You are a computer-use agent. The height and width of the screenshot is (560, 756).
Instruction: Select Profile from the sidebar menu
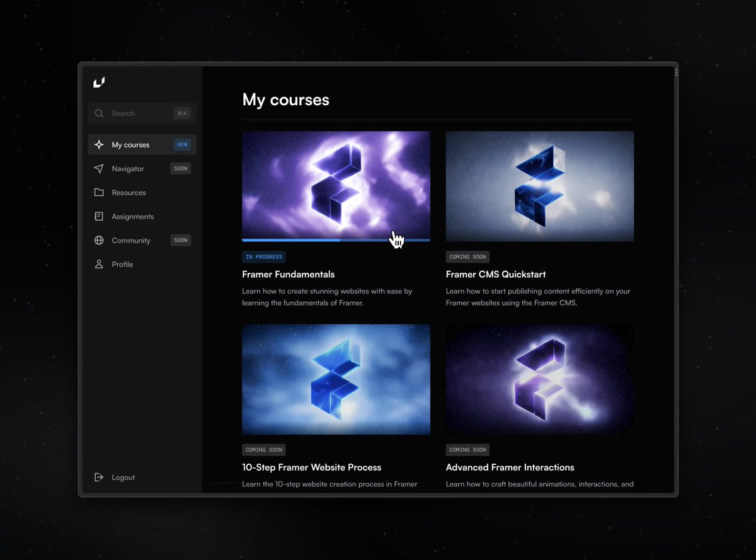(x=122, y=264)
